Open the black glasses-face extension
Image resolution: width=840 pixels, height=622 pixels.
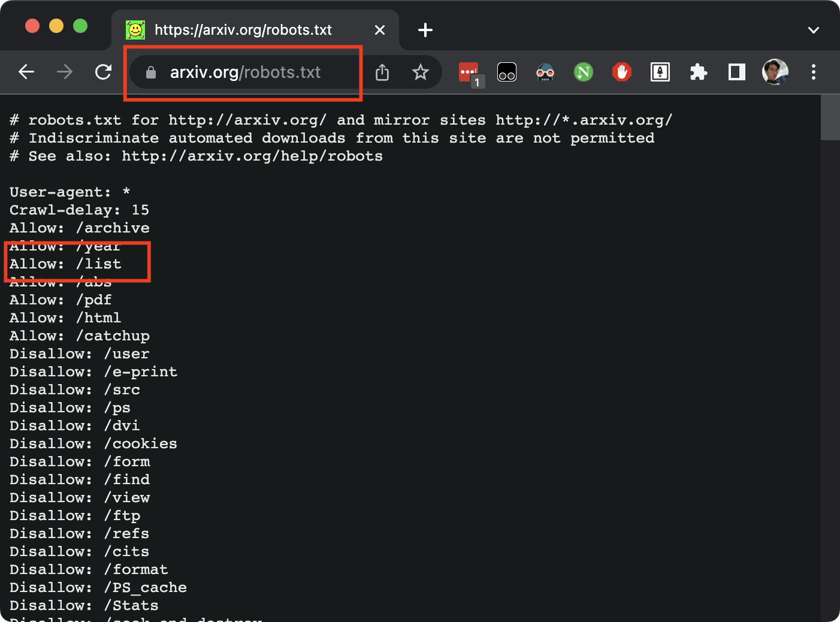coord(507,73)
